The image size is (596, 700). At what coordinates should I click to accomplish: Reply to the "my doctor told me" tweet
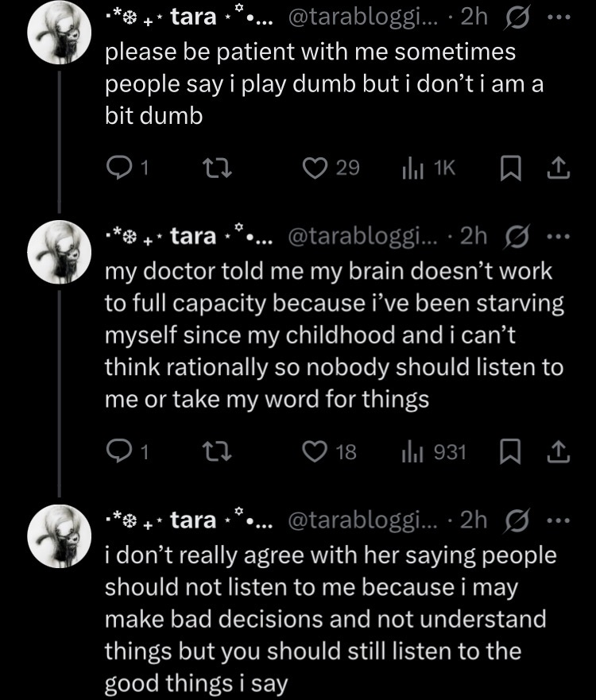[x=127, y=451]
